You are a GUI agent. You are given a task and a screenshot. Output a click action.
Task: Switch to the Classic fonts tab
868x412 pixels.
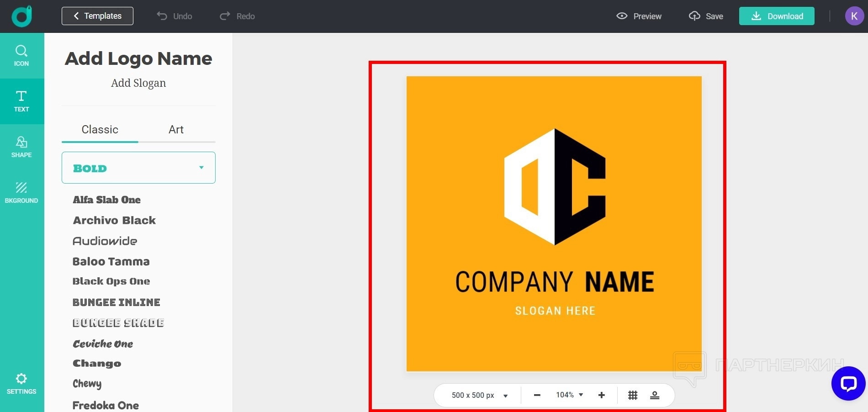coord(100,130)
